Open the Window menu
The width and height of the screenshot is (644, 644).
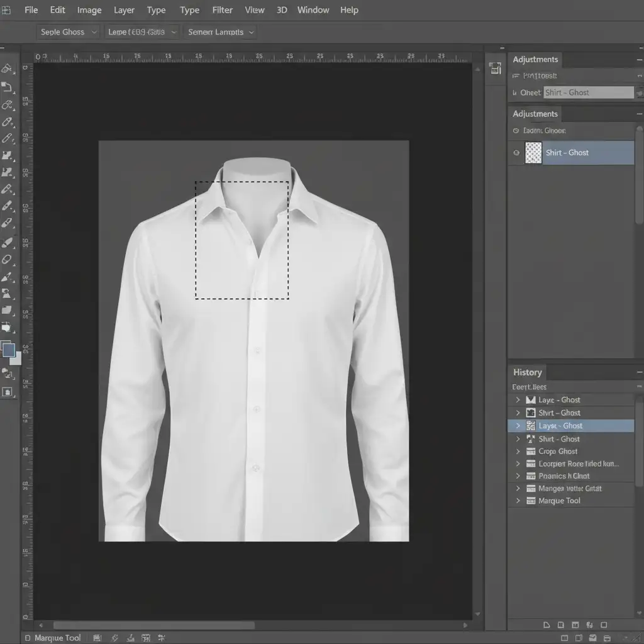pyautogui.click(x=313, y=10)
